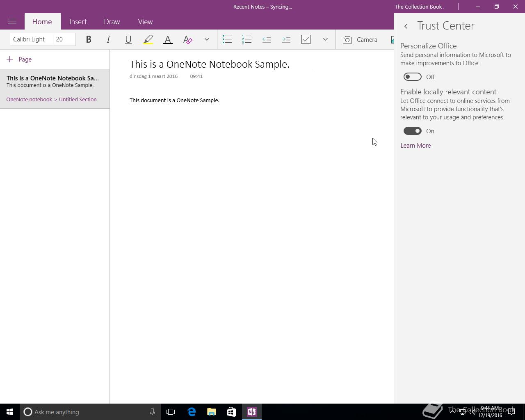Open Task View from the taskbar

point(171,412)
